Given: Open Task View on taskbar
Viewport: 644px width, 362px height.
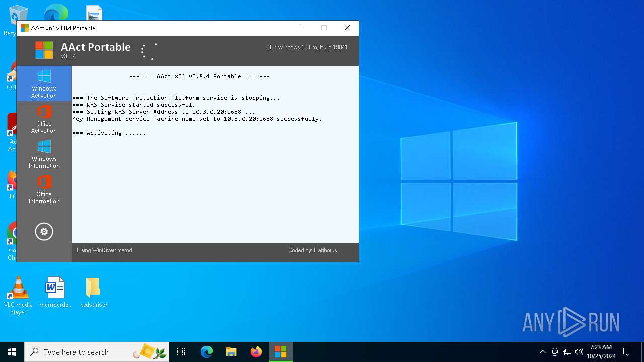Looking at the screenshot, I should [181, 352].
